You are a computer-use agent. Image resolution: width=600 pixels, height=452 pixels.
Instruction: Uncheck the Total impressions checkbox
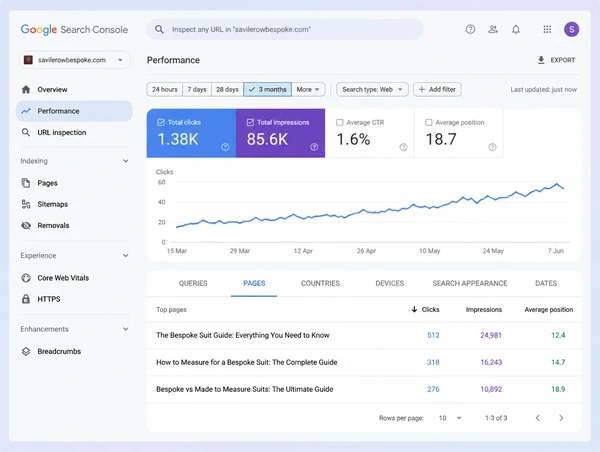[x=250, y=122]
